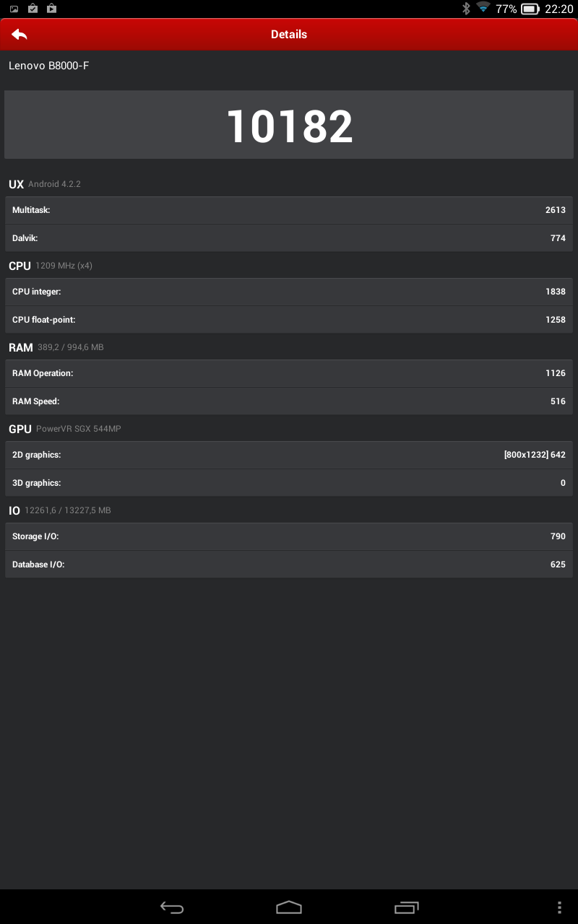Tap the CPU integer result row

[x=289, y=292]
